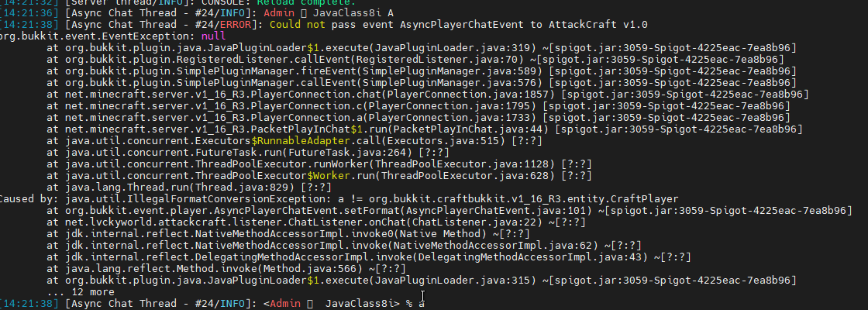This screenshot has height=310, width=868.
Task: Click the "... 12 more" collapsed trace line
Action: (x=80, y=291)
